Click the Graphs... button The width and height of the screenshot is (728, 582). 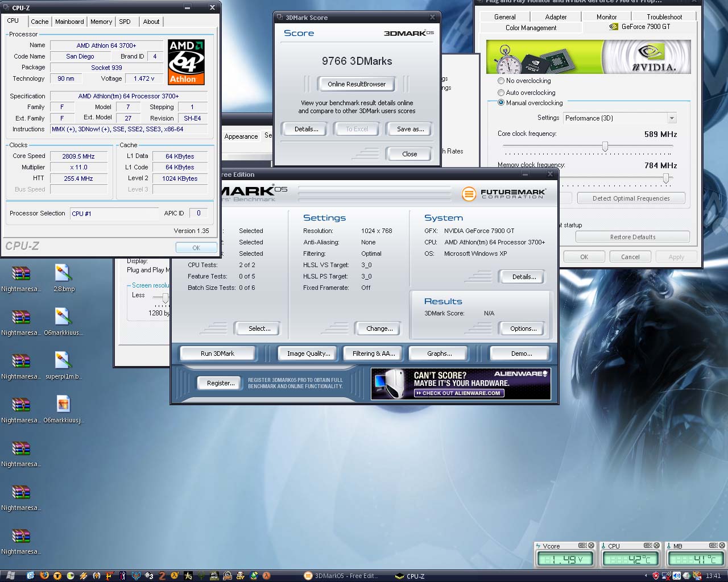coord(440,354)
